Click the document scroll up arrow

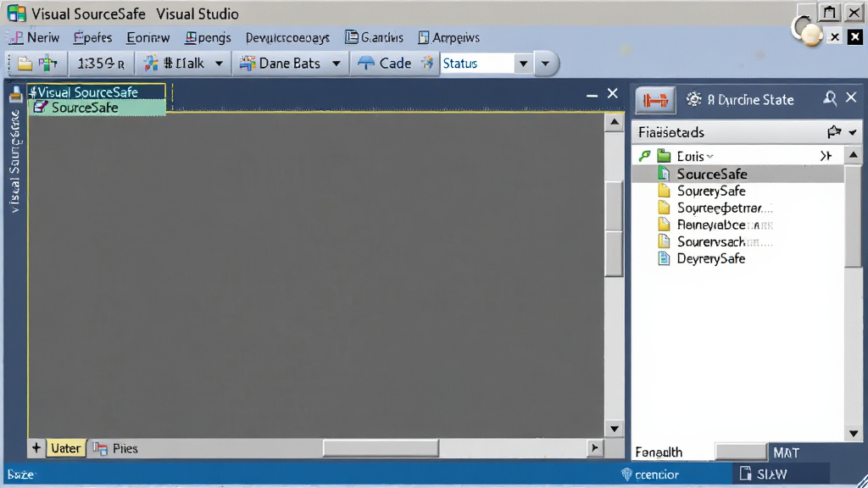(615, 122)
